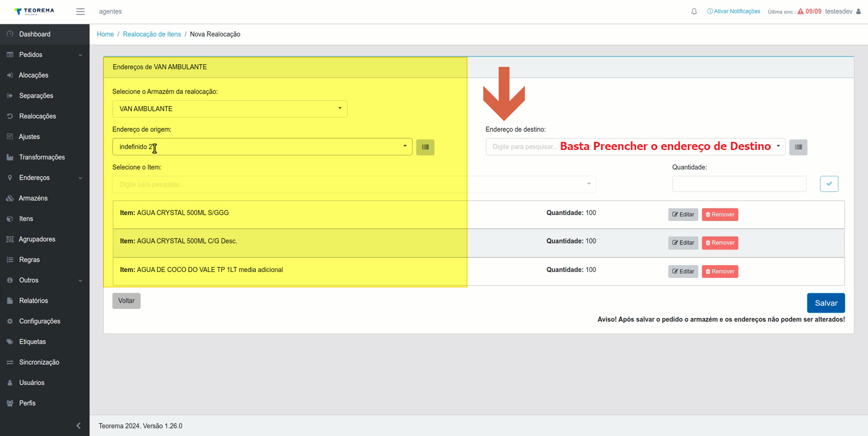This screenshot has width=868, height=436.
Task: Click Ativar Notificações link
Action: coord(734,11)
